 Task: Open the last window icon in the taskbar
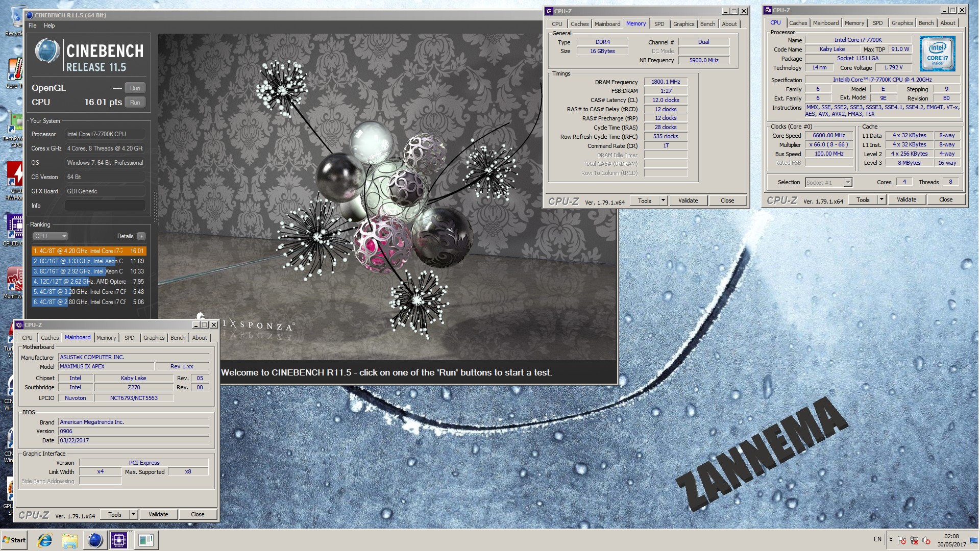[145, 540]
